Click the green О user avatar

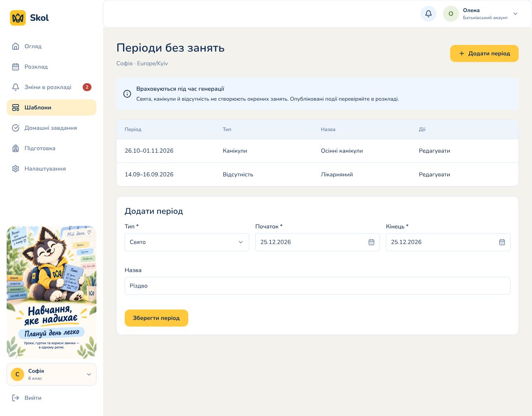(x=451, y=14)
